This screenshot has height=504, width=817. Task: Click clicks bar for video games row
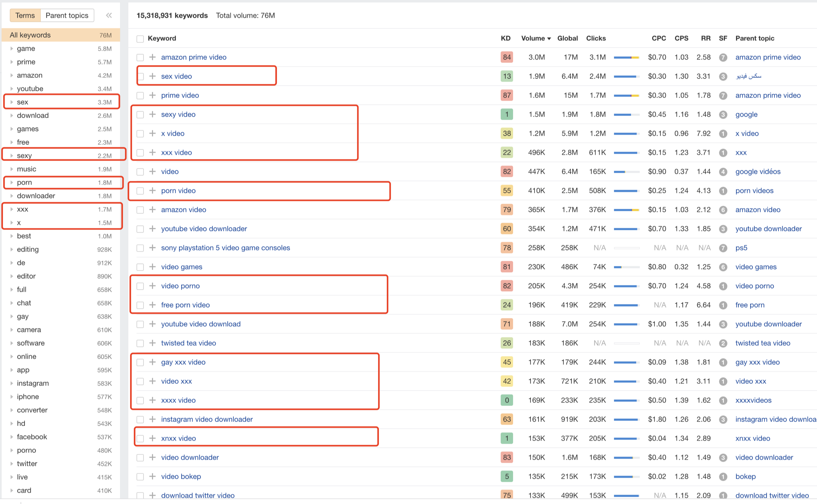(626, 267)
